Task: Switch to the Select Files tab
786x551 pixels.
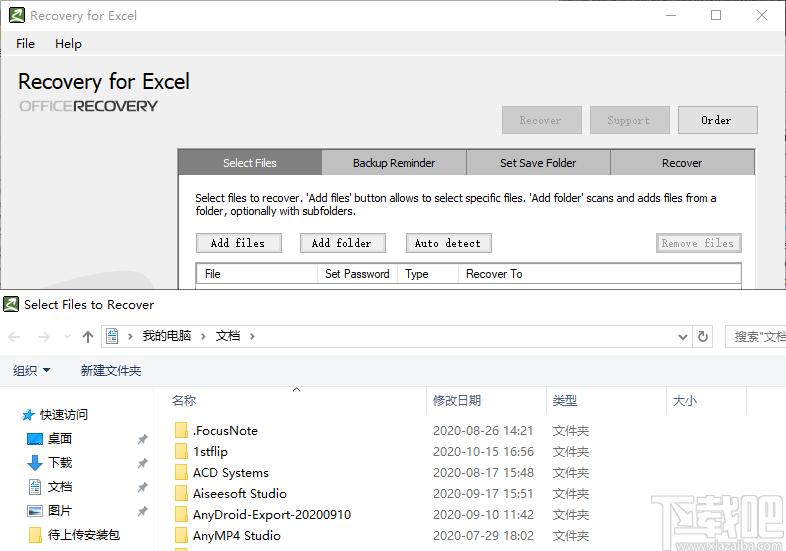Action: tap(250, 163)
